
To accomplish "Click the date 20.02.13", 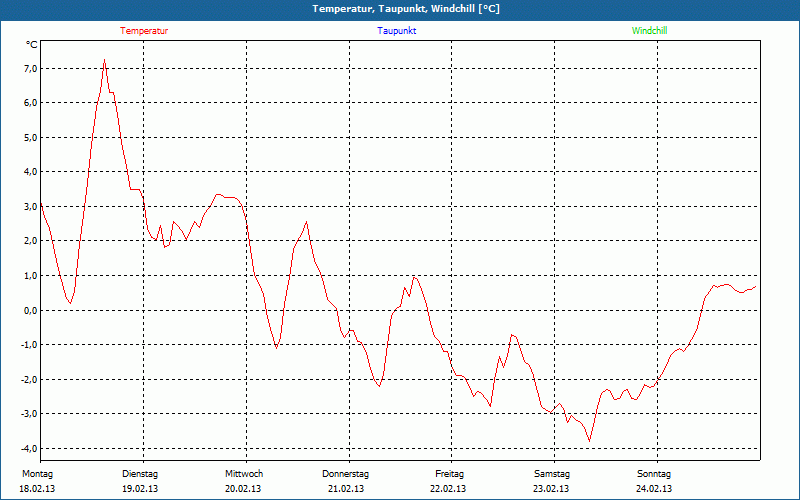I will [243, 489].
